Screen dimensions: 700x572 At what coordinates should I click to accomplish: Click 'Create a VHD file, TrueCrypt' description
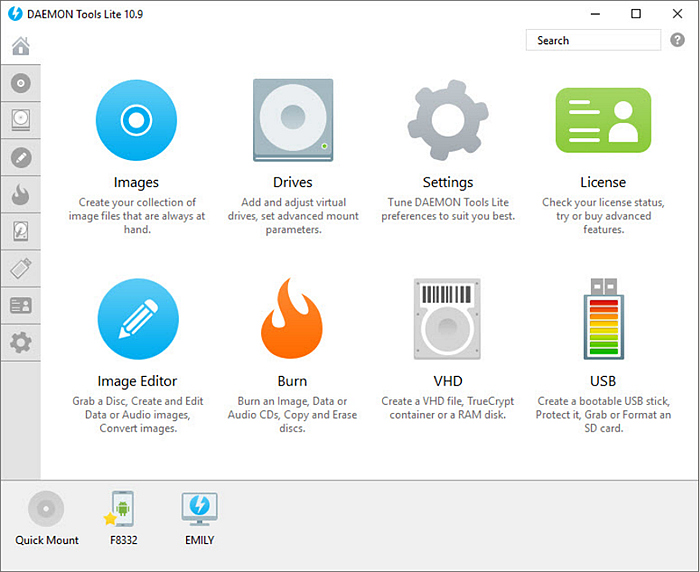(x=448, y=408)
